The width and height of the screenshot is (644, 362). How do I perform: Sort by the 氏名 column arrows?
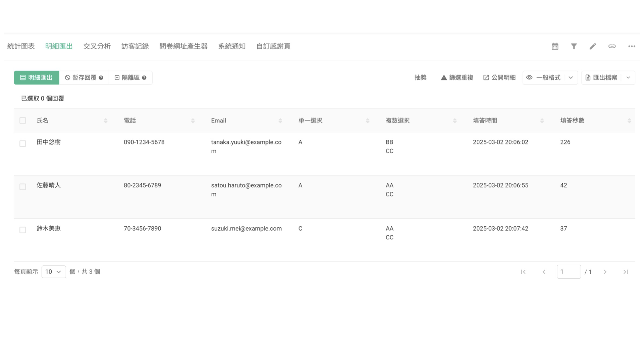[x=106, y=121]
